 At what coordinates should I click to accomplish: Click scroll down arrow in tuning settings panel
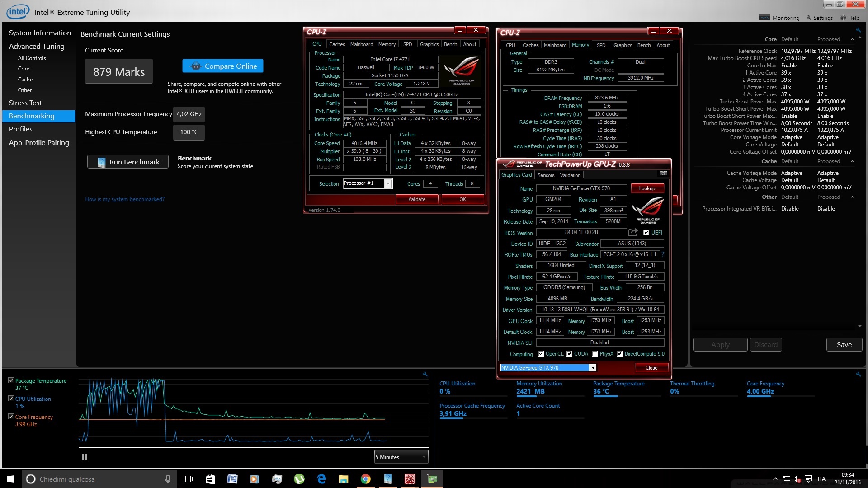859,326
